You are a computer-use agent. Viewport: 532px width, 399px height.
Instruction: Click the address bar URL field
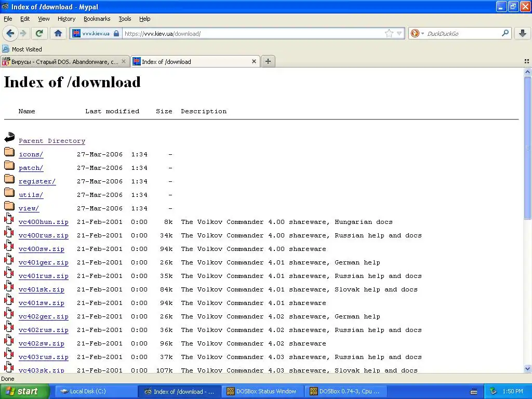(x=253, y=33)
